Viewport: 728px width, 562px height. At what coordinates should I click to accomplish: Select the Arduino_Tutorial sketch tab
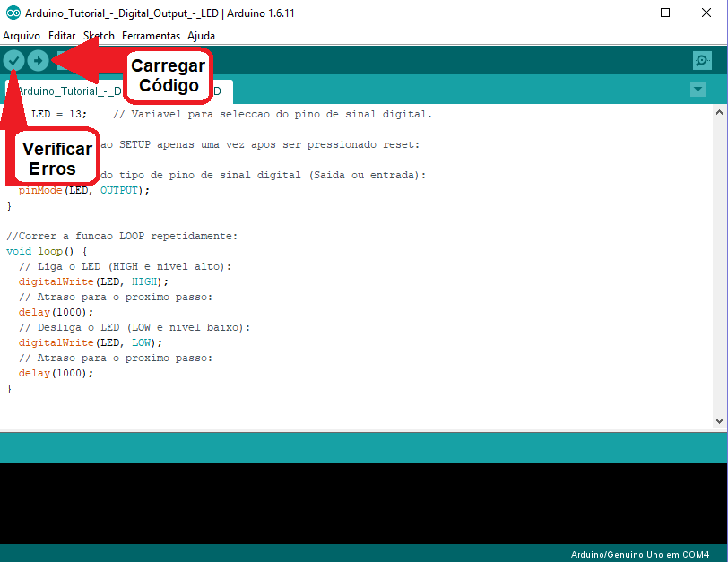click(119, 91)
